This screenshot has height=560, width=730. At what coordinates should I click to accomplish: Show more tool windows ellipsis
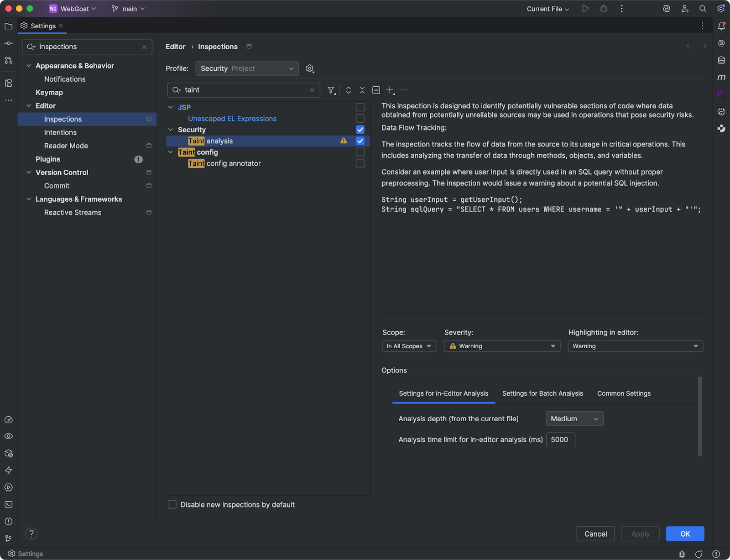pos(8,100)
